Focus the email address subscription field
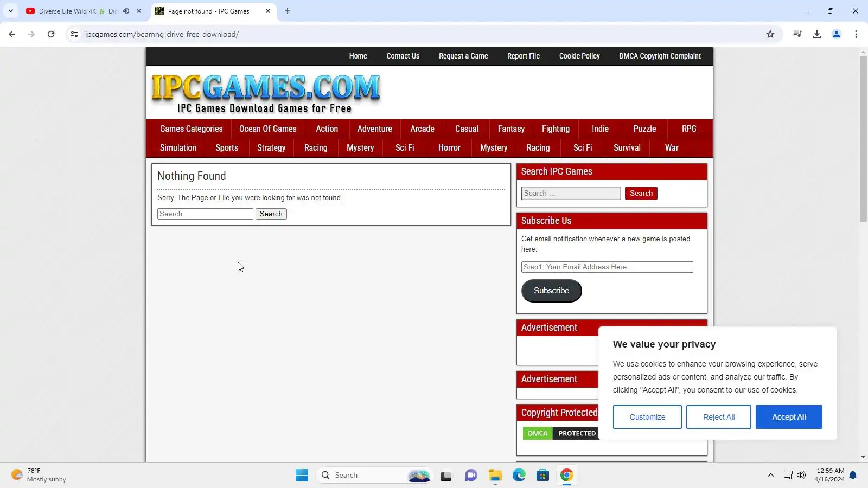The width and height of the screenshot is (868, 488). click(x=607, y=267)
